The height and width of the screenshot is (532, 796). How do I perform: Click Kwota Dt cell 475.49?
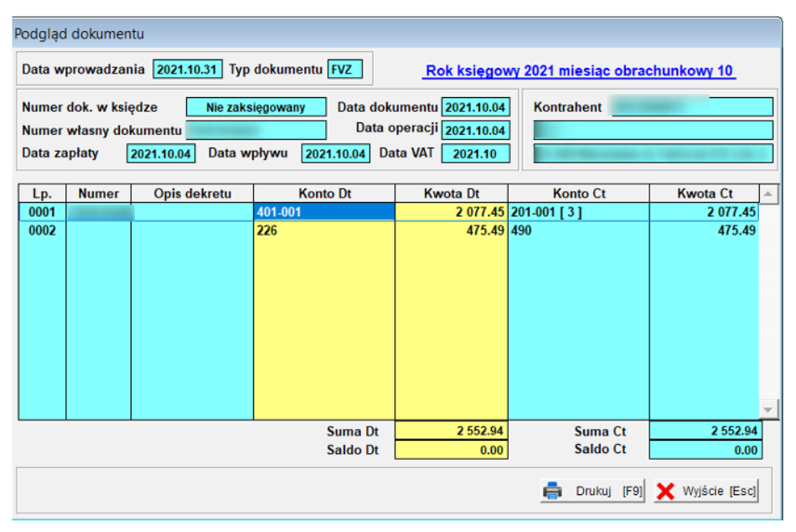452,230
